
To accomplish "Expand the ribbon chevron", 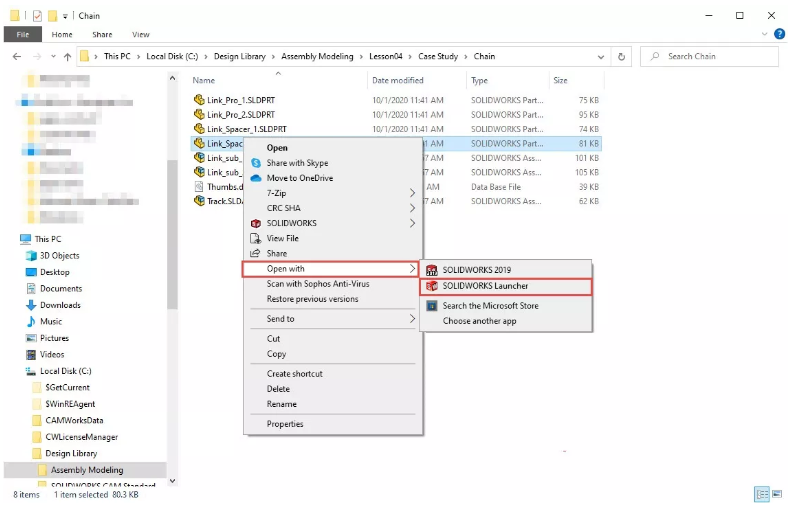I will coord(764,34).
